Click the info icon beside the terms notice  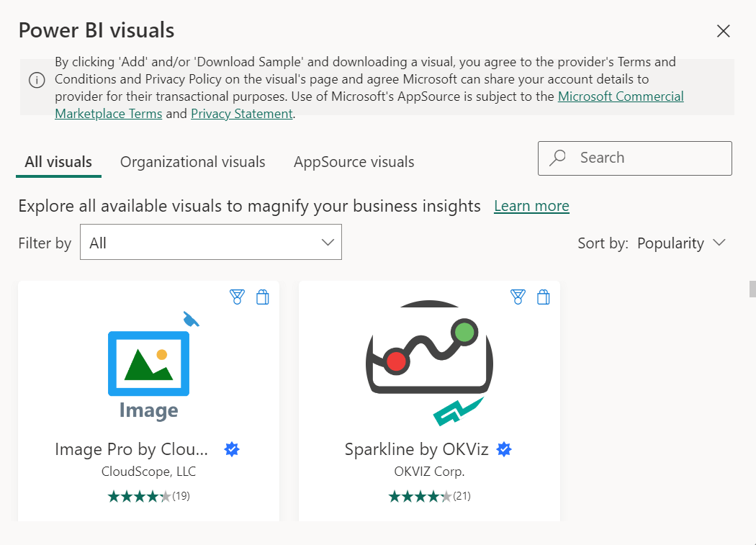pyautogui.click(x=37, y=80)
